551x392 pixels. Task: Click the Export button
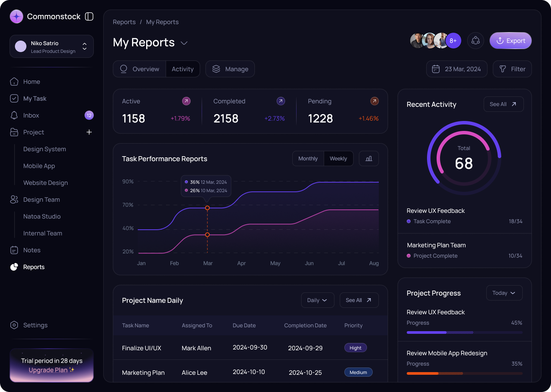point(510,40)
